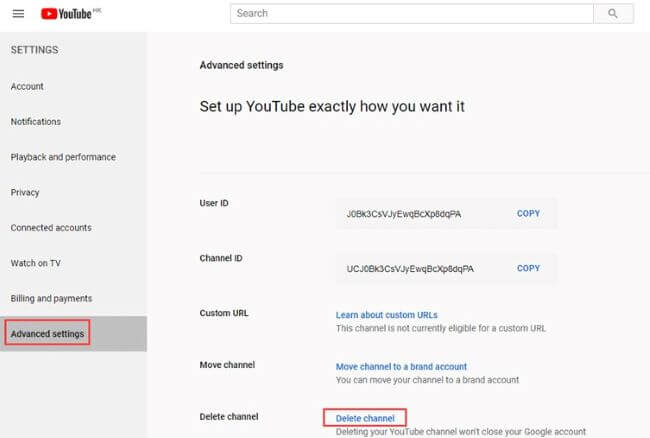This screenshot has height=438, width=650.
Task: Focus the Search input field
Action: (412, 14)
